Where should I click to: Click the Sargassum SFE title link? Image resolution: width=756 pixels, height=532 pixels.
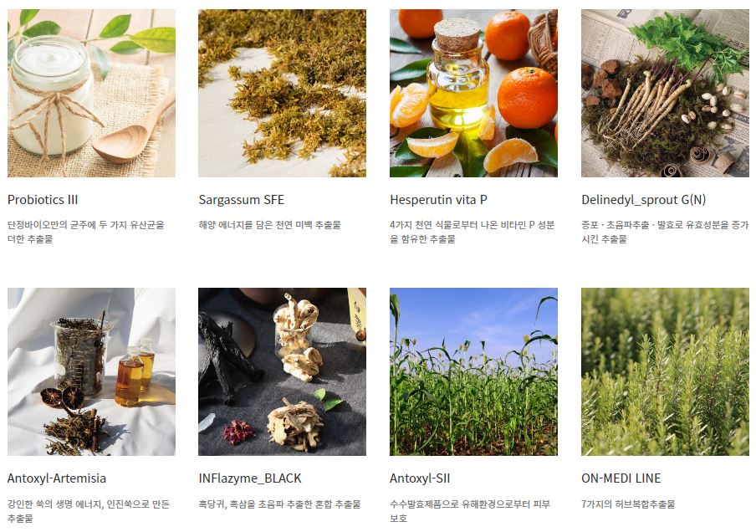(242, 200)
